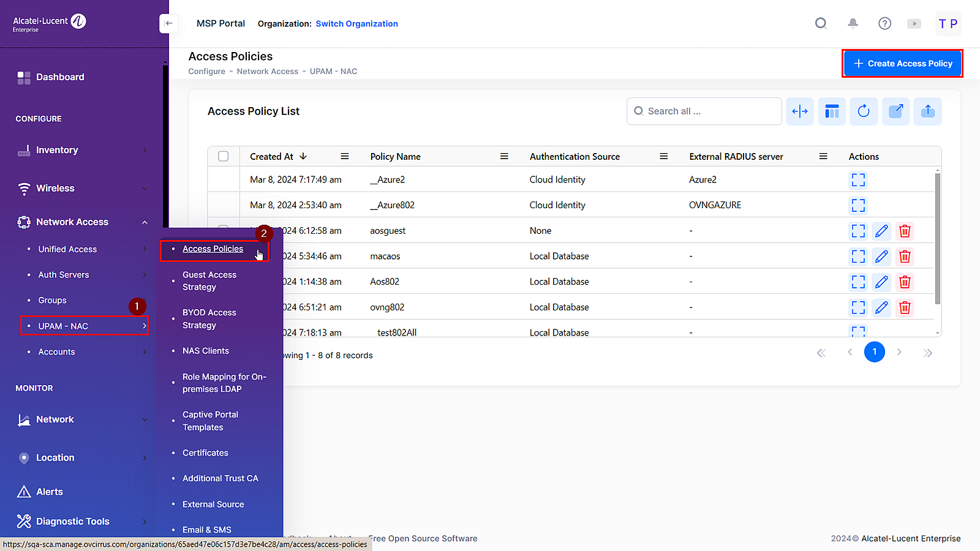The height and width of the screenshot is (551, 980).
Task: Refresh the Access Policy List
Action: pyautogui.click(x=864, y=111)
